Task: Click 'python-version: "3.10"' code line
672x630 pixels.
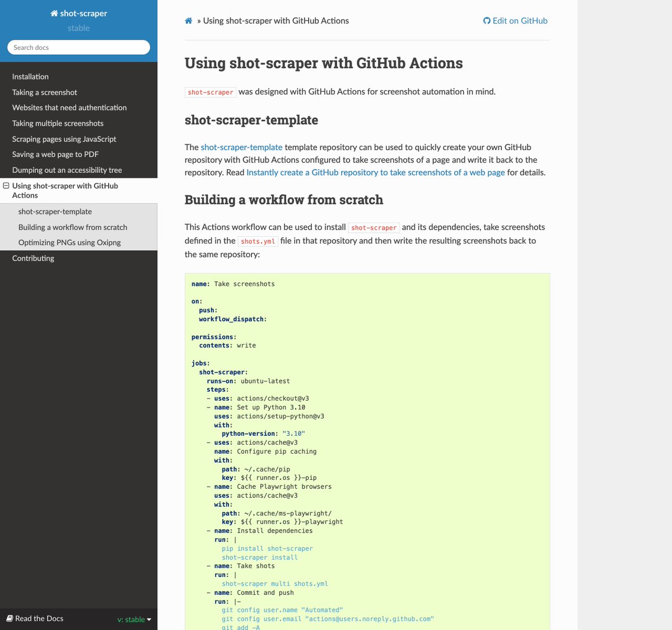Action: [x=263, y=434]
